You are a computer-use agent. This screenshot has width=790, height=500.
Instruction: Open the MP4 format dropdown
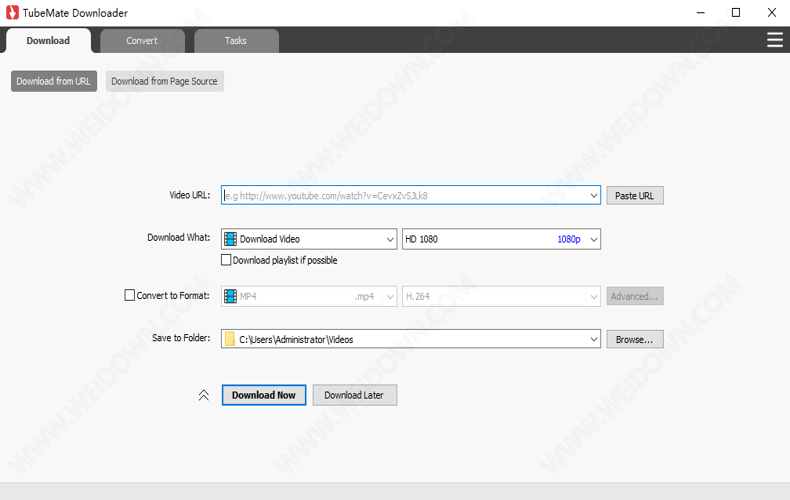(x=390, y=297)
